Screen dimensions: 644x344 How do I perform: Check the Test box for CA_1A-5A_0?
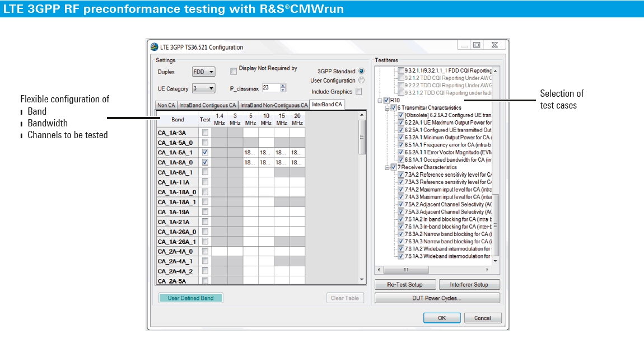pos(205,142)
